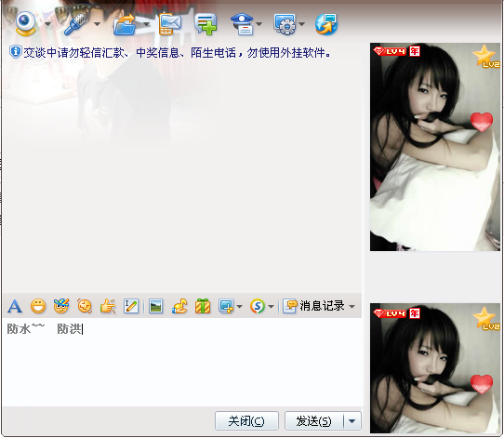The height and width of the screenshot is (438, 504).
Task: Click the LV4 diamond badge on top avatar
Action: (x=390, y=51)
